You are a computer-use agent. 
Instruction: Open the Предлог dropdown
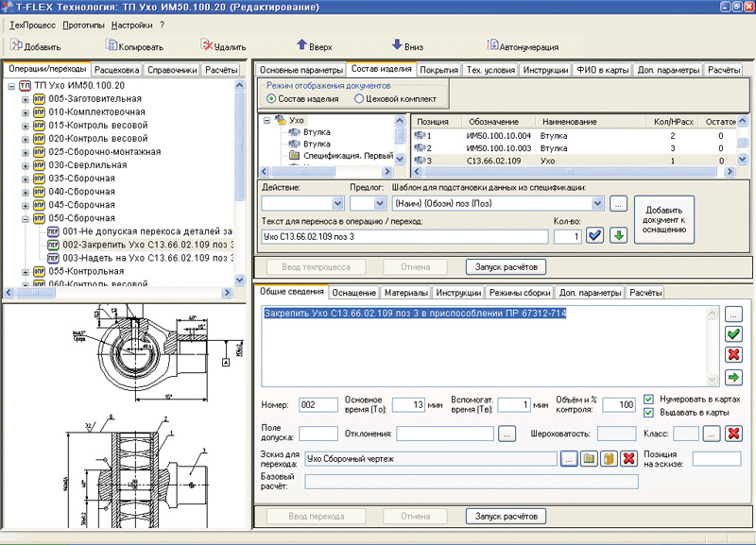click(380, 203)
